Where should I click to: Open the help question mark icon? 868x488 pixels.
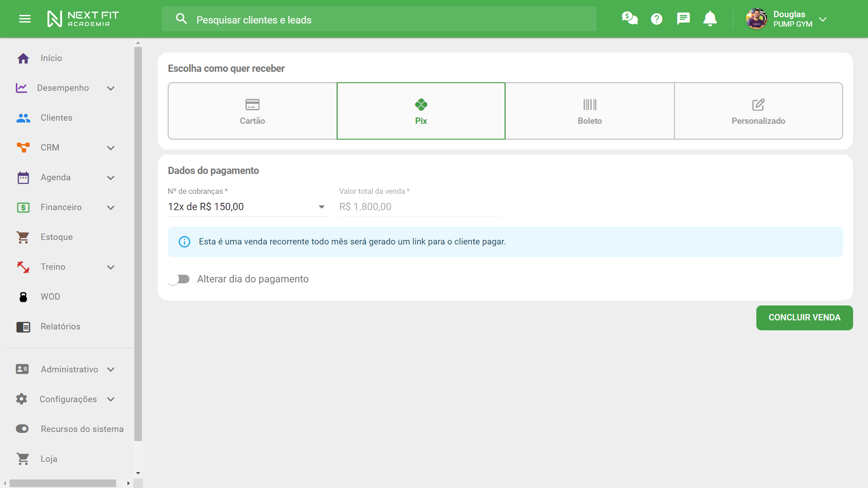656,19
